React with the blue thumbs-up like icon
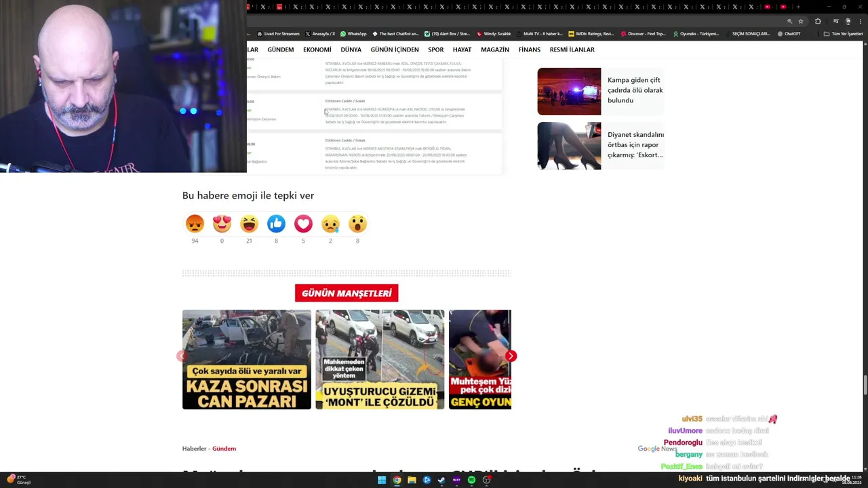The height and width of the screenshot is (488, 868). (276, 224)
